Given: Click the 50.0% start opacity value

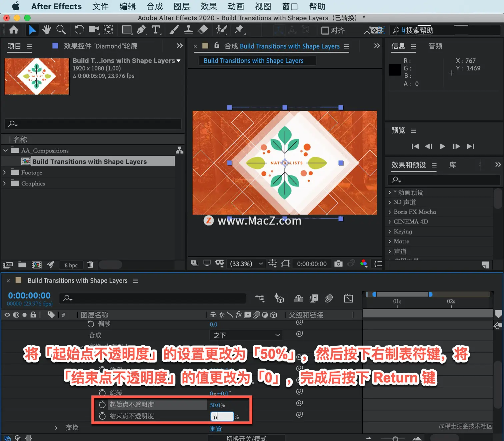Looking at the screenshot, I should pyautogui.click(x=217, y=405).
